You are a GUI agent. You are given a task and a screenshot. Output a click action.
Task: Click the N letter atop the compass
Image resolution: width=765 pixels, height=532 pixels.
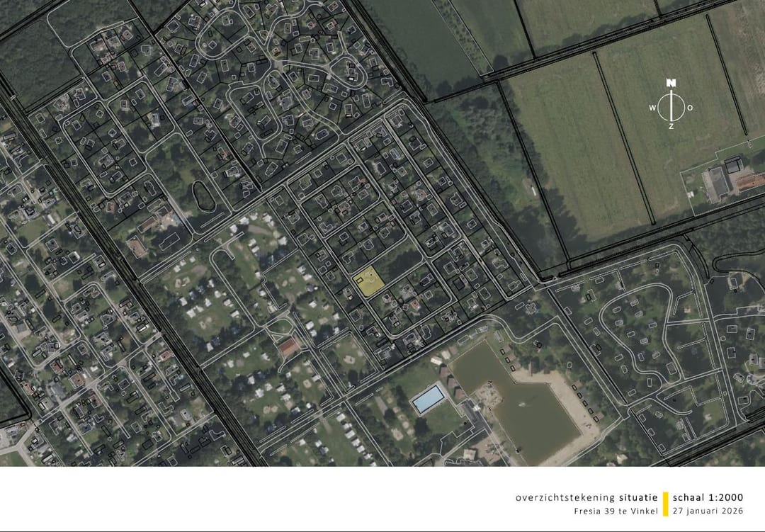pyautogui.click(x=671, y=83)
